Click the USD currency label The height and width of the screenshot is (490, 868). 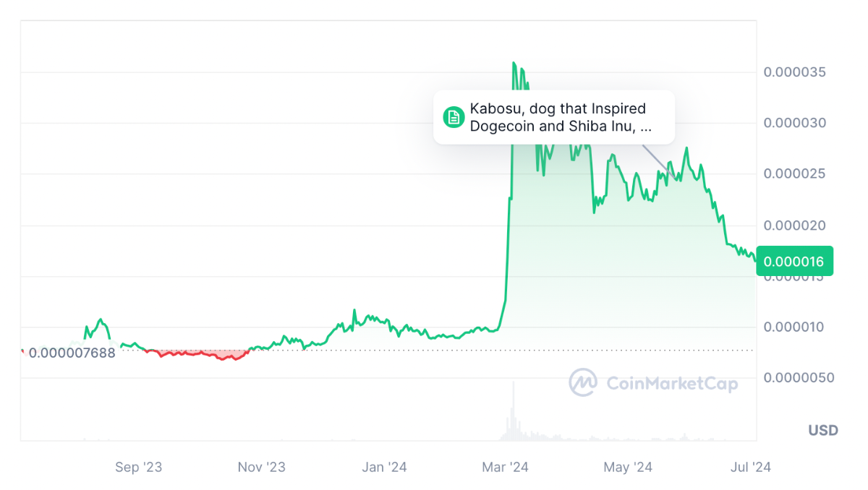(x=823, y=431)
